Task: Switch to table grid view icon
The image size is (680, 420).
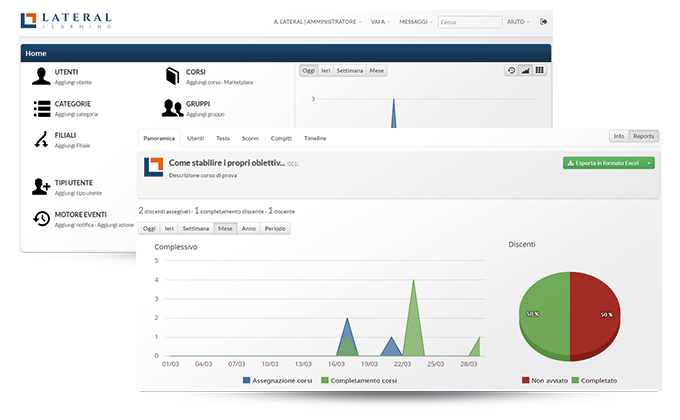Action: click(539, 70)
